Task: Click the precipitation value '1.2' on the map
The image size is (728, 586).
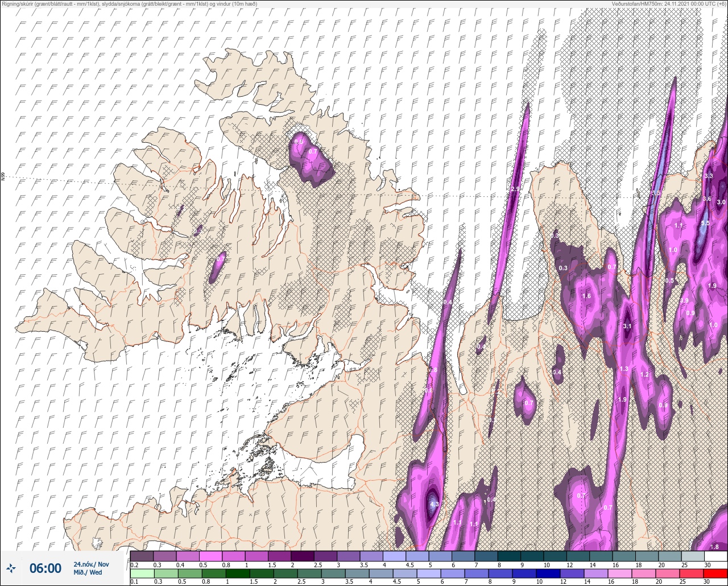Action: point(644,374)
